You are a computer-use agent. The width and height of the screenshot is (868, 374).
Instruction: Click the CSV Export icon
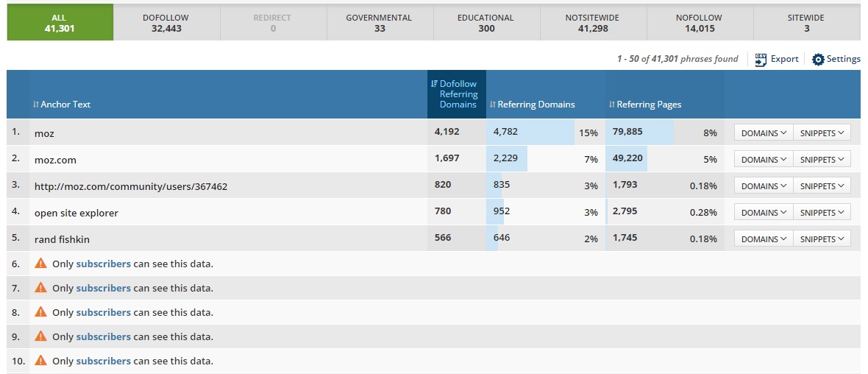[x=761, y=60]
